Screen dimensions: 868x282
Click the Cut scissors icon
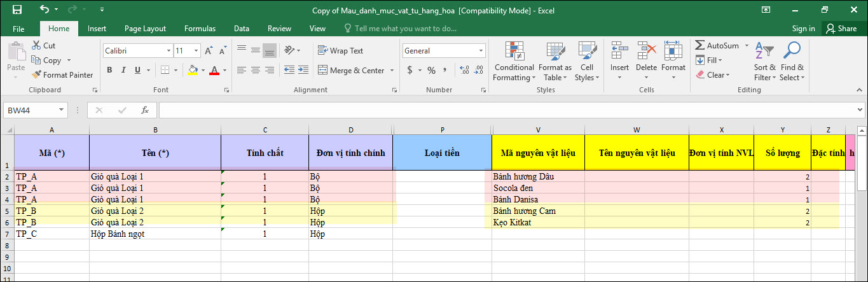(x=36, y=46)
